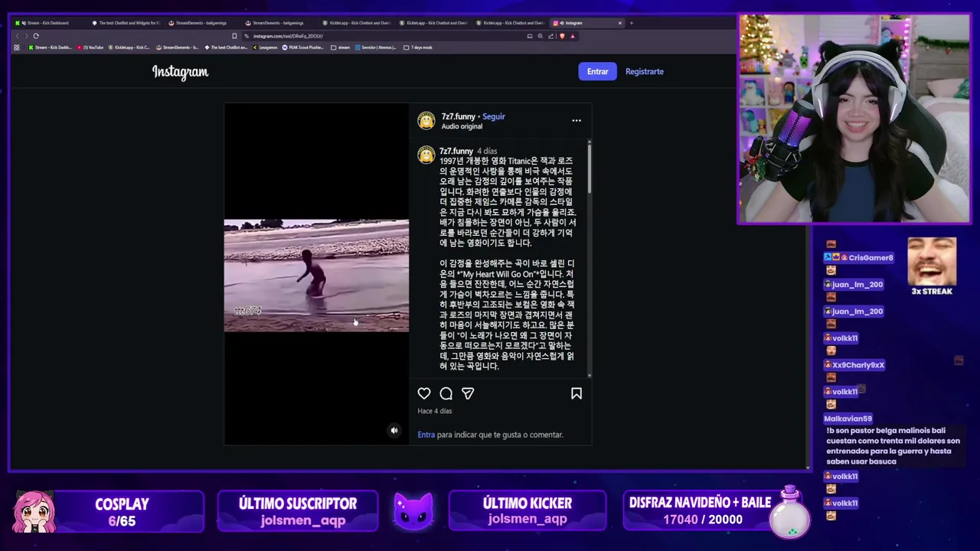Image resolution: width=980 pixels, height=551 pixels.
Task: Click the Entrar login button
Action: pyautogui.click(x=598, y=71)
